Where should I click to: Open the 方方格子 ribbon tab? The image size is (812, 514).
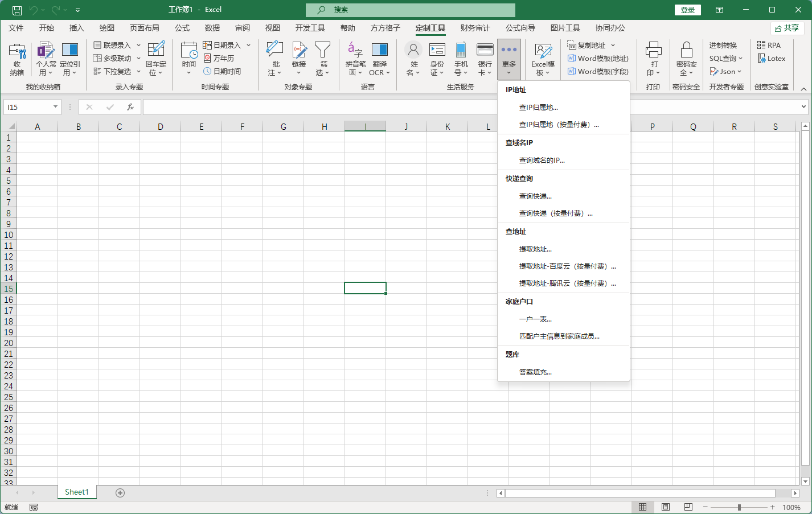click(385, 28)
